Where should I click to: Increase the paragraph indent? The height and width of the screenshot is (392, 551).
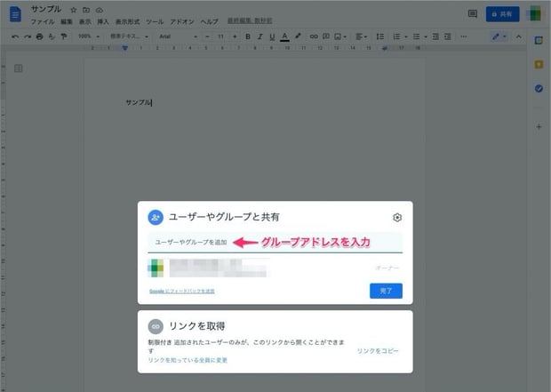tap(447, 36)
